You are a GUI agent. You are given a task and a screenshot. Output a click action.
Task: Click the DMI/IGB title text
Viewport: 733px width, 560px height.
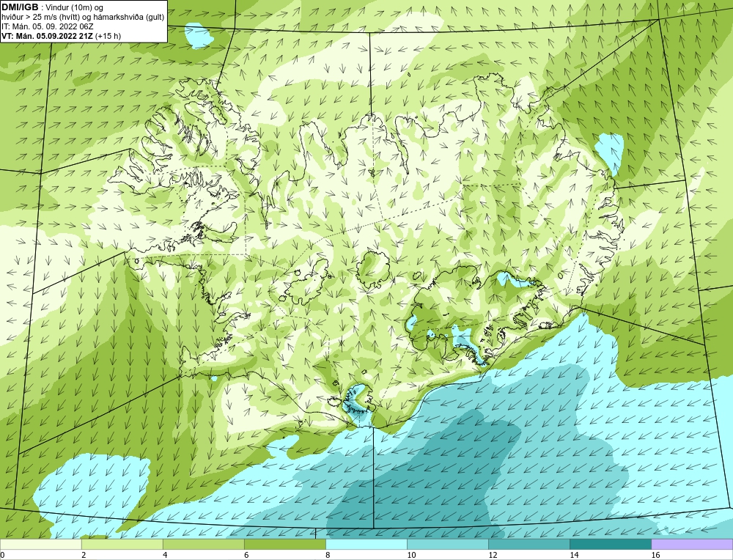(20, 7)
